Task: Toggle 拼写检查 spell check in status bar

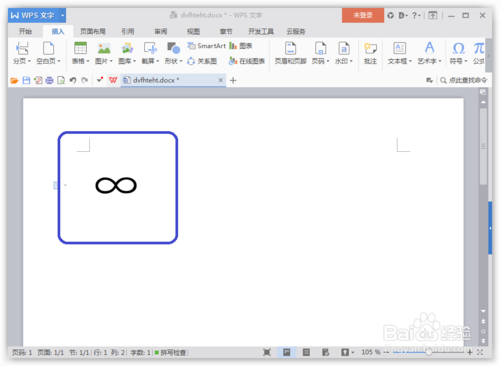Action: pos(170,353)
